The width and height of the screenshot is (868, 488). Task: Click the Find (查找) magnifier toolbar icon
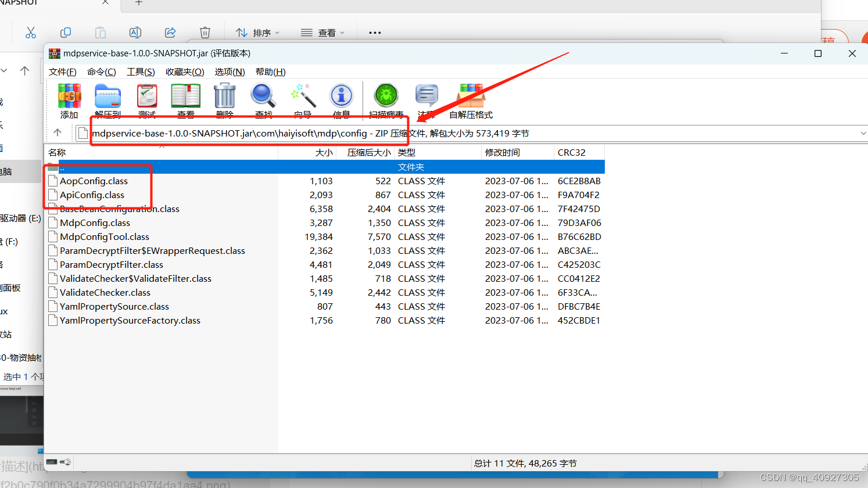(x=263, y=101)
